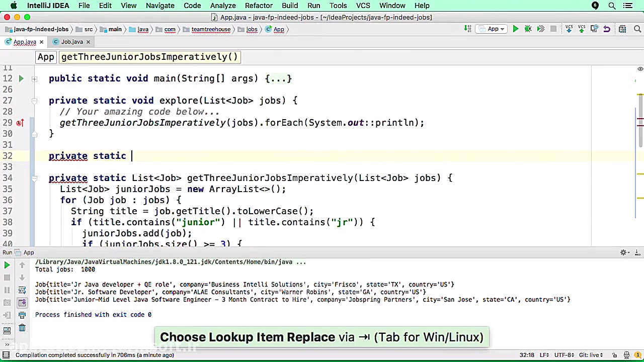The image size is (644, 362).
Task: Print the console output
Action: pyautogui.click(x=22, y=315)
